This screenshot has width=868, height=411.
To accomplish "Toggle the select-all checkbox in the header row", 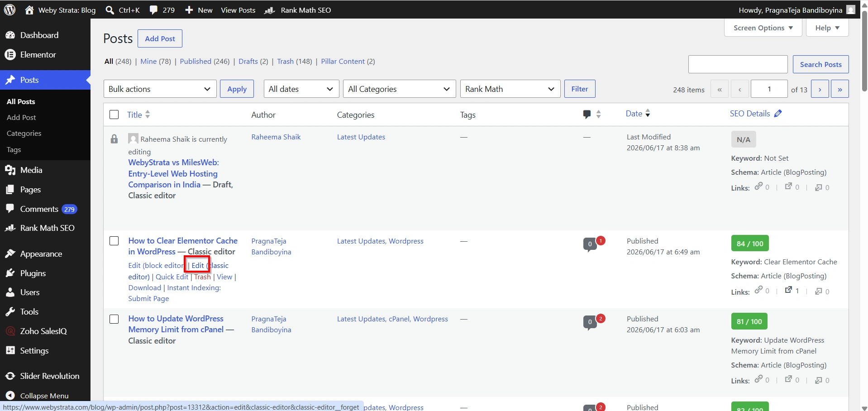I will coord(114,115).
